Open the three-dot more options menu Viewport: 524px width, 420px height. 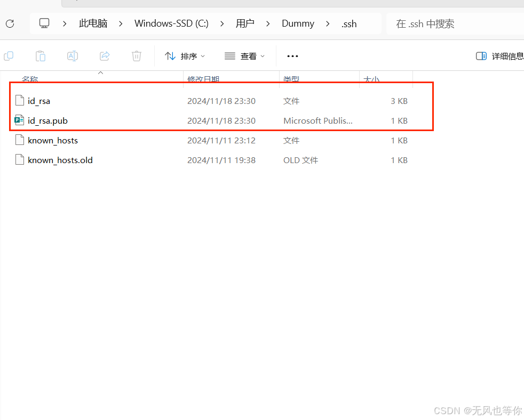pos(292,56)
